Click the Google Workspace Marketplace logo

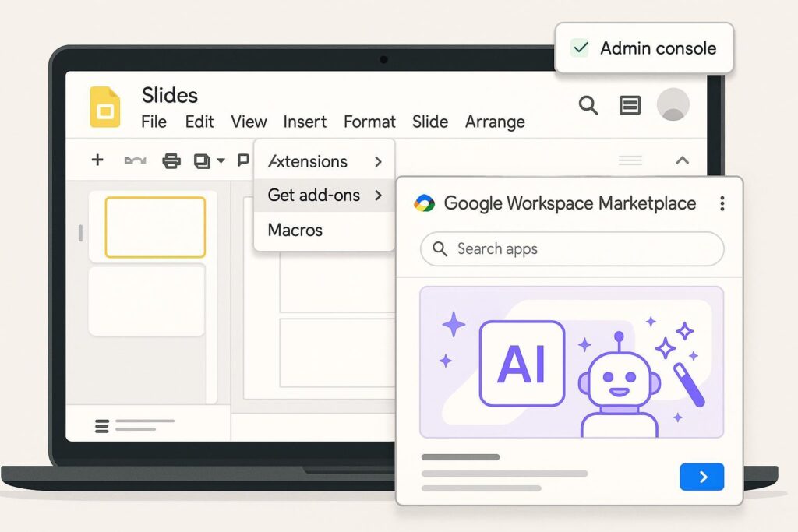(425, 203)
